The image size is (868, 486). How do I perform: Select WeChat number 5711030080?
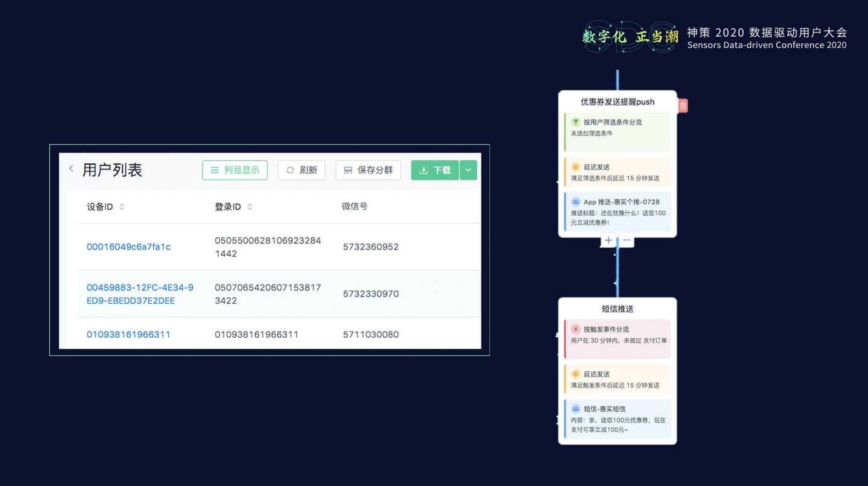tap(371, 335)
